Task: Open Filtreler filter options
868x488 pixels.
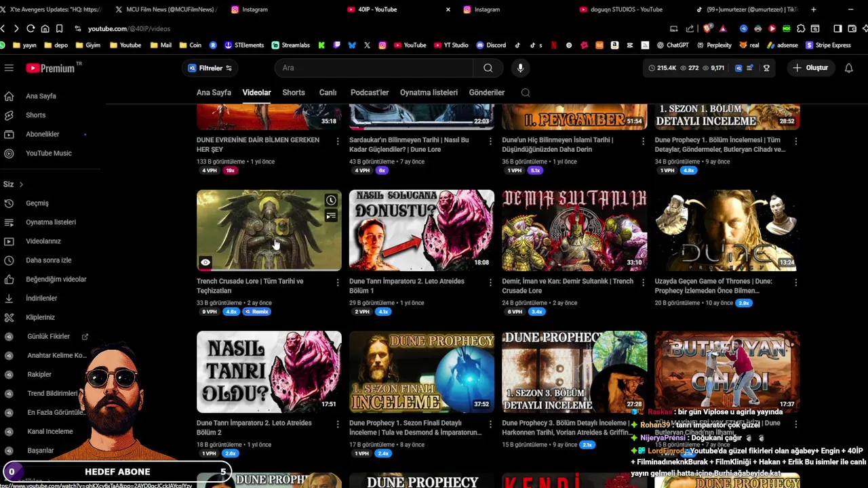Action: point(210,68)
